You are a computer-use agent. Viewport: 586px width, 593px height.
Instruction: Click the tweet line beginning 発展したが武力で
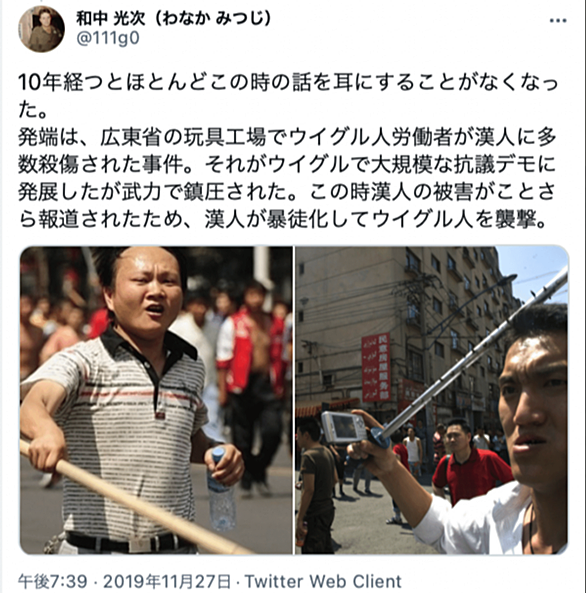pyautogui.click(x=288, y=193)
